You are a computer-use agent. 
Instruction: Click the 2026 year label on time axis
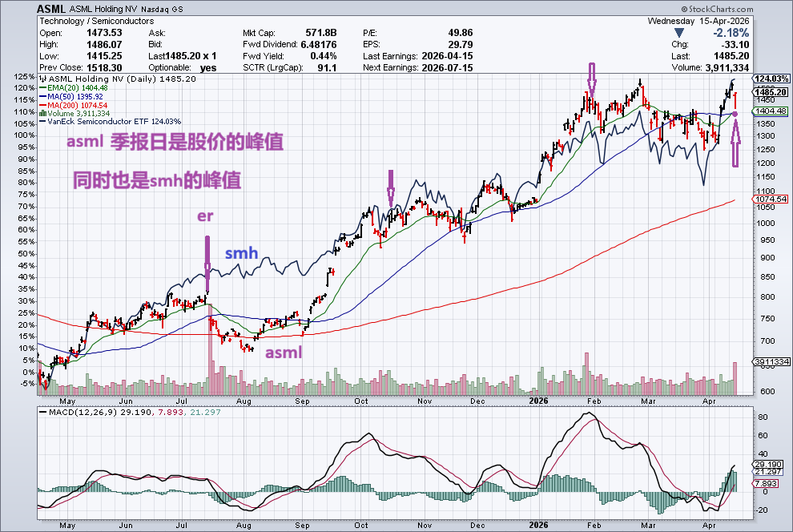(x=539, y=400)
